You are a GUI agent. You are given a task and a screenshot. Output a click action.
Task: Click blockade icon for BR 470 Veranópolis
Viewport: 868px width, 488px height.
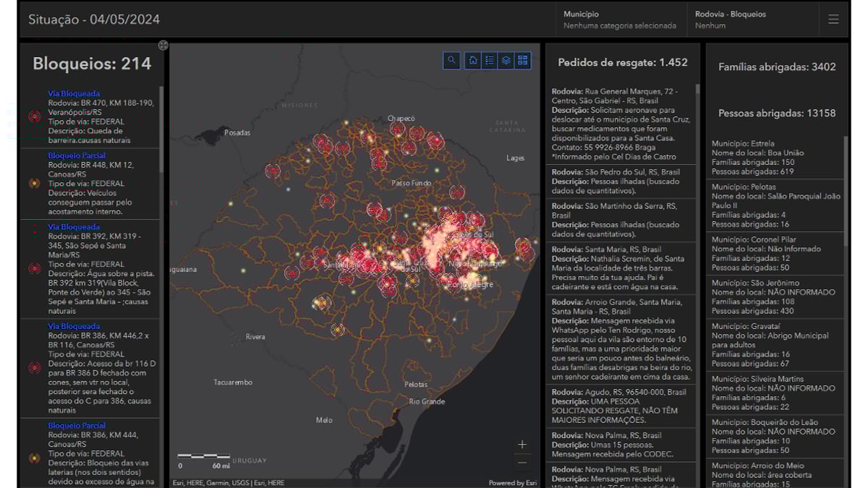pos(33,116)
